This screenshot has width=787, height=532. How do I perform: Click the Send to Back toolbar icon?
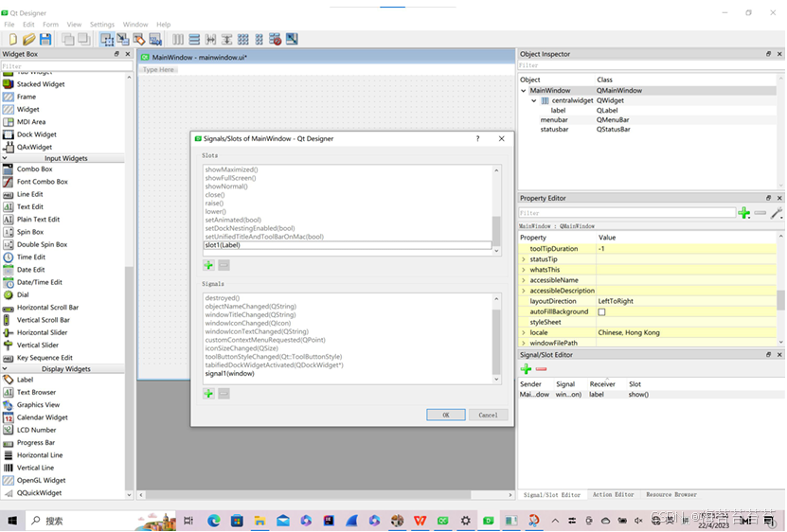click(67, 39)
